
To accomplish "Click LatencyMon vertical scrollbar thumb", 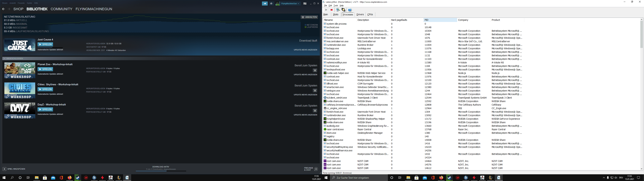I will (x=641, y=34).
